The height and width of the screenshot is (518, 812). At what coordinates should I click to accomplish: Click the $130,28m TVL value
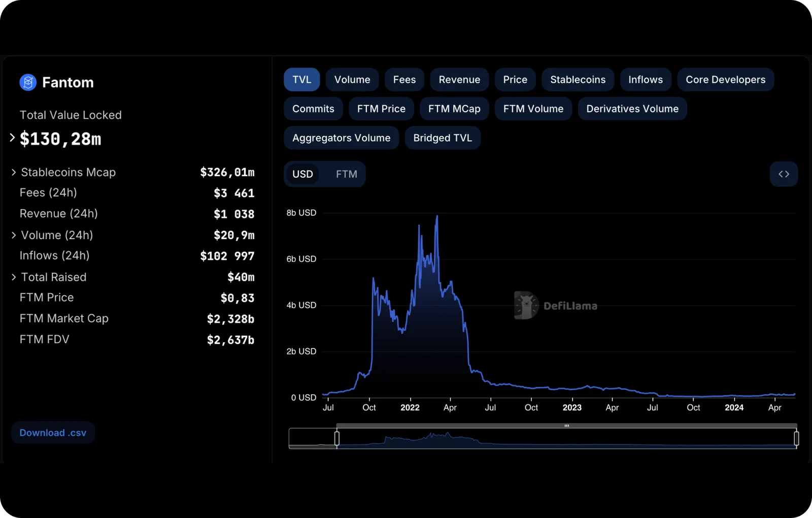[60, 139]
